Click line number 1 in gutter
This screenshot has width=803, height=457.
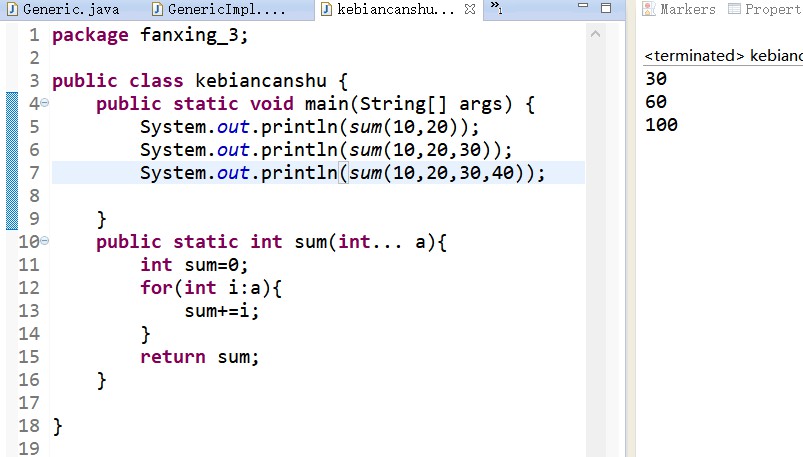(x=34, y=35)
